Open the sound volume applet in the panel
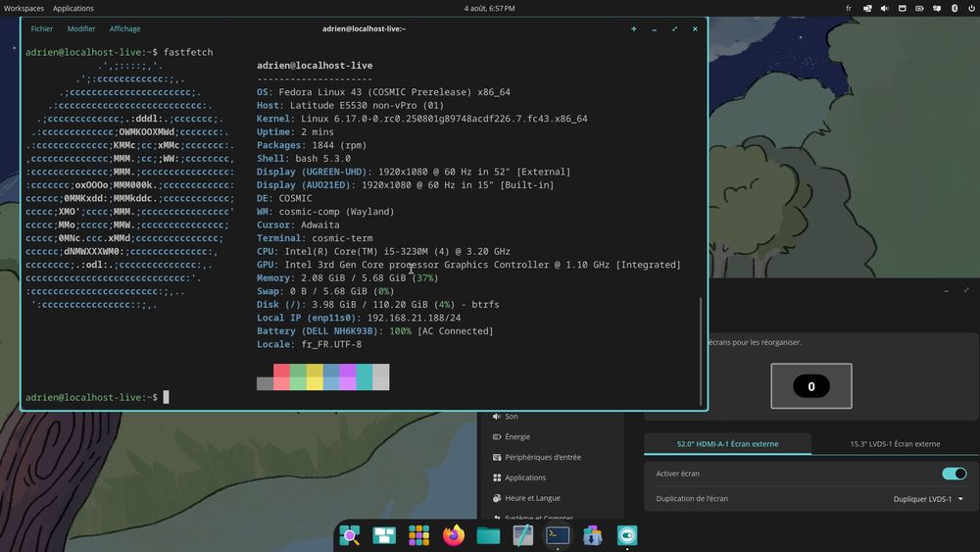This screenshot has height=552, width=980. click(884, 8)
